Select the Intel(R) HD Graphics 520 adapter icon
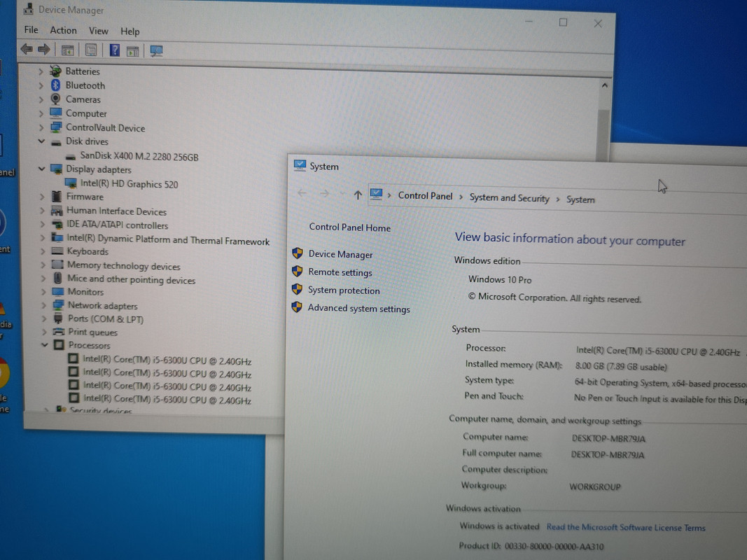The height and width of the screenshot is (560, 747). pyautogui.click(x=71, y=183)
